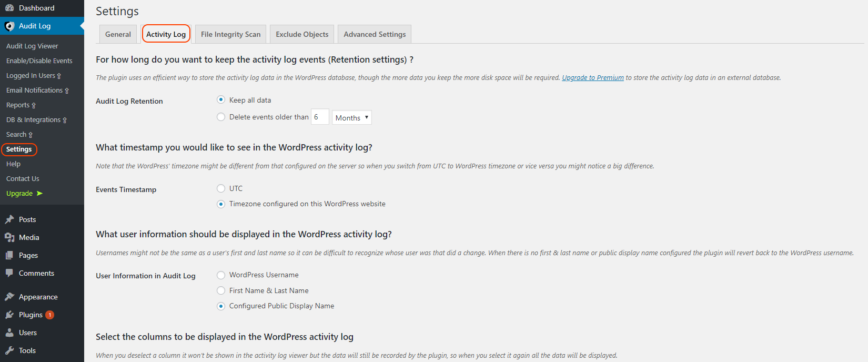Click the Media icon in sidebar

9,237
